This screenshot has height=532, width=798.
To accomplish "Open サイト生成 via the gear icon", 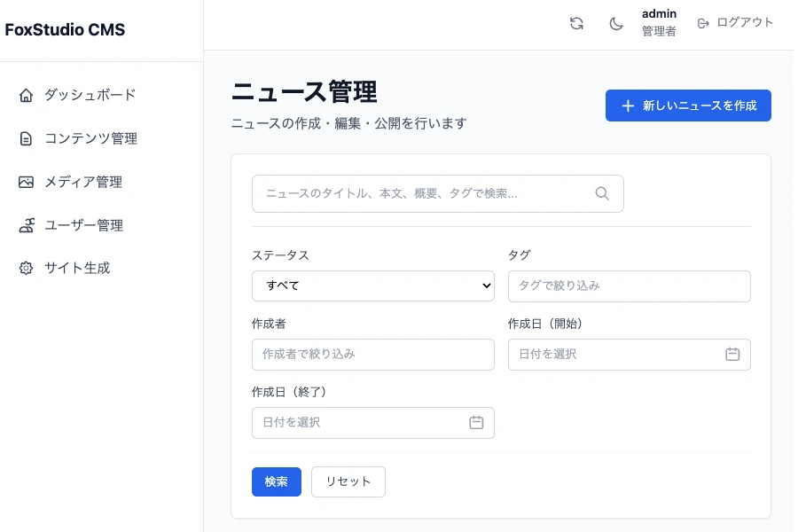I will (x=26, y=268).
